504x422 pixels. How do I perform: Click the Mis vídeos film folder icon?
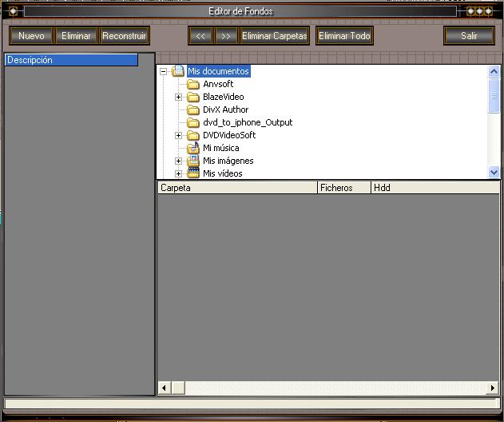(193, 173)
